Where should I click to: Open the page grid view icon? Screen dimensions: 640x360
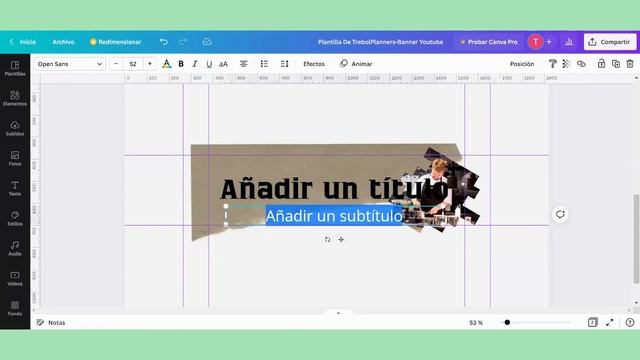click(593, 322)
